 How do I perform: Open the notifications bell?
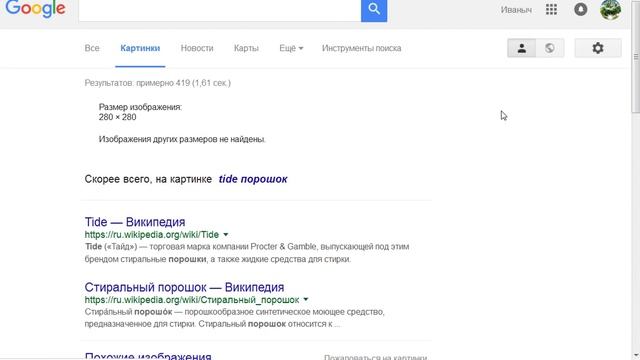(580, 9)
